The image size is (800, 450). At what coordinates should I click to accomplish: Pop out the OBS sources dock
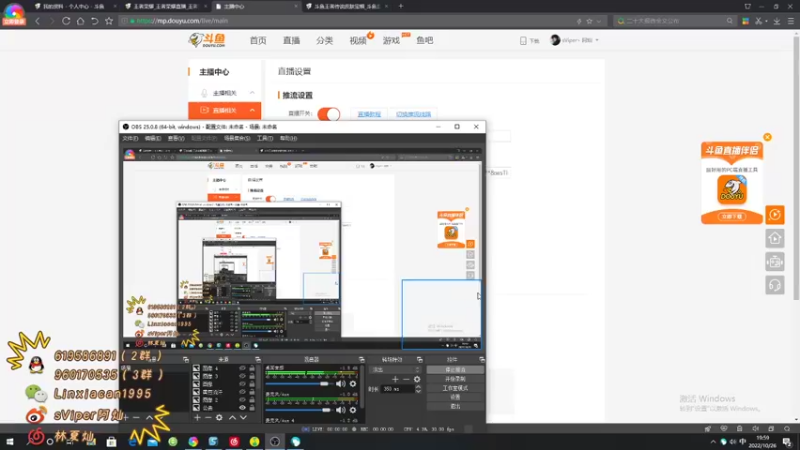click(258, 360)
